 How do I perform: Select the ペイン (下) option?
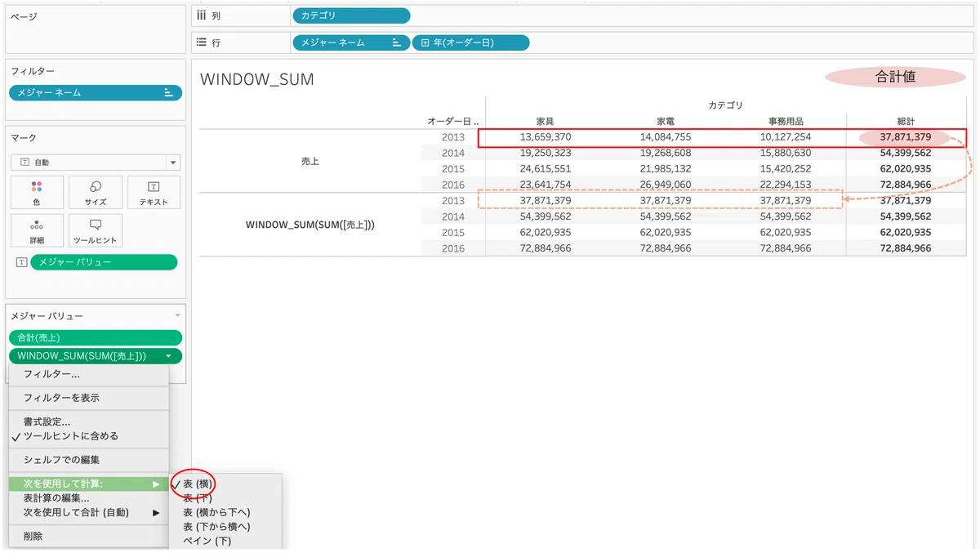click(x=207, y=541)
